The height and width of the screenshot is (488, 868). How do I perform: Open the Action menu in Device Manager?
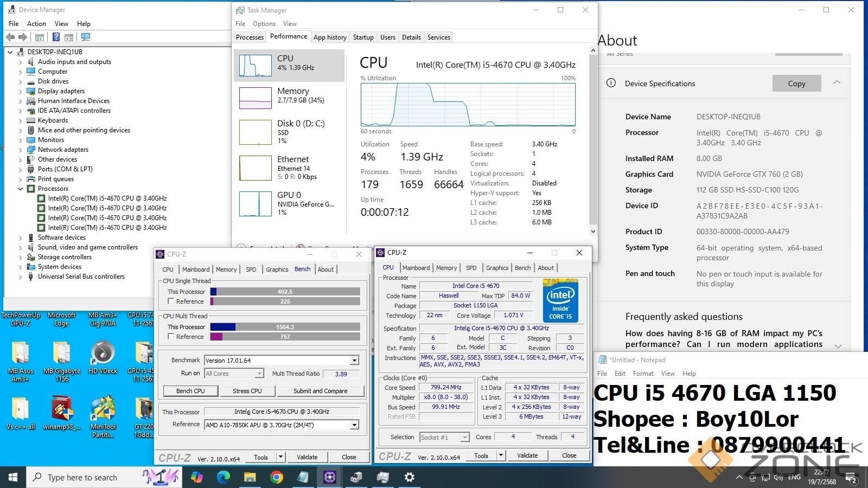(x=36, y=24)
